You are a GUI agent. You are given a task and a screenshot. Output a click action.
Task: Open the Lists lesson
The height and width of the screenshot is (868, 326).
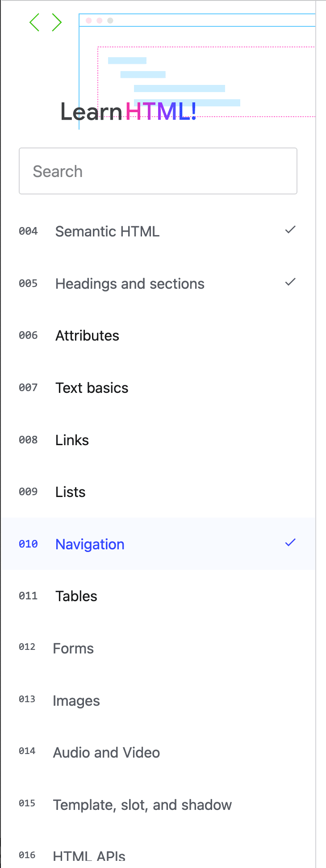tap(70, 492)
